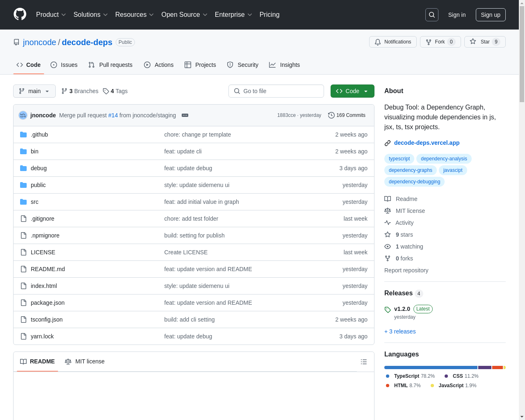Click CSS purple segment in languages bar
The image size is (525, 420).
[x=485, y=367]
